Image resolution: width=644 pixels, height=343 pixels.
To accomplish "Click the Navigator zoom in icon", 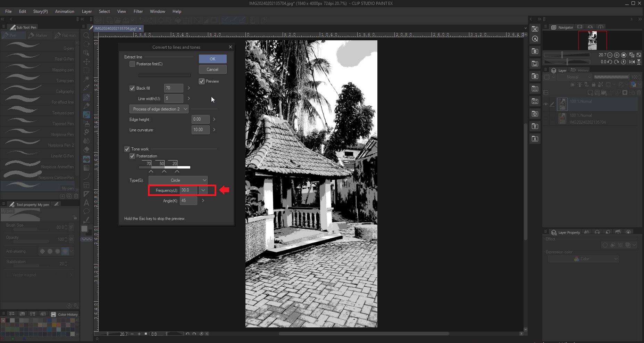I will (617, 55).
